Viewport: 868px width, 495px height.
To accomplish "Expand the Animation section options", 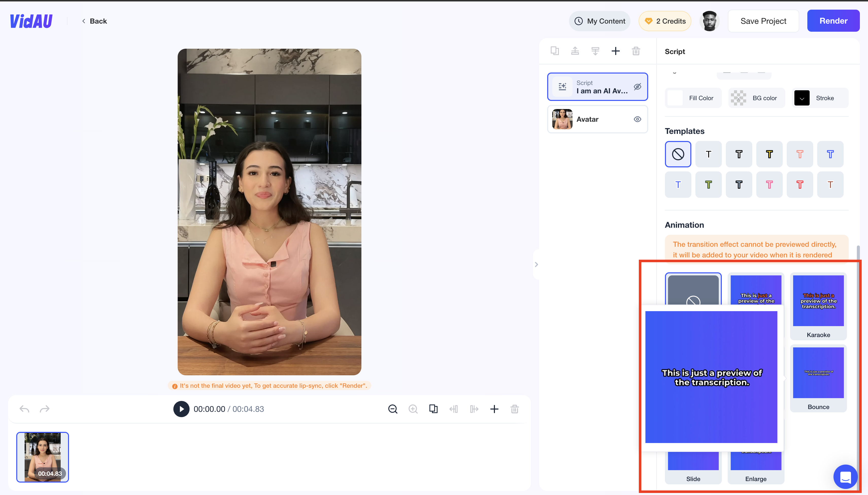I will 685,225.
